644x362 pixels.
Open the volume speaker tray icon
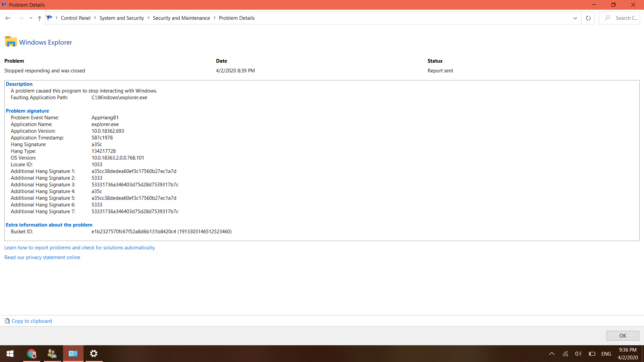tap(578, 354)
